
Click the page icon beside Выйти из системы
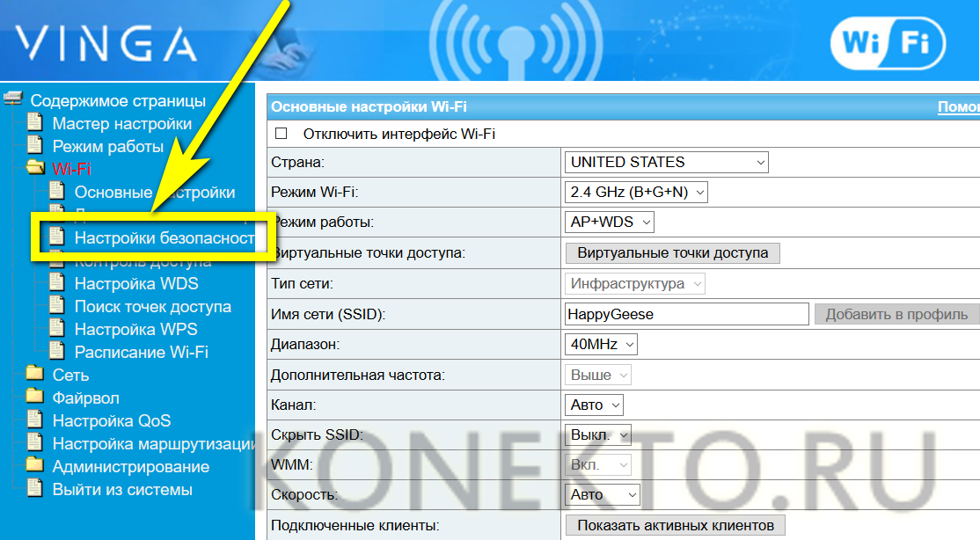tap(34, 488)
